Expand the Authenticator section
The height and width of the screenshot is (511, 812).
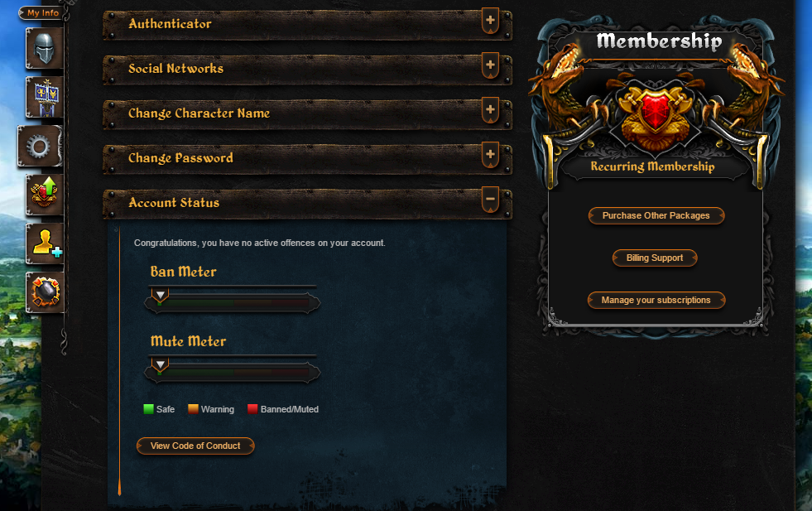click(490, 21)
